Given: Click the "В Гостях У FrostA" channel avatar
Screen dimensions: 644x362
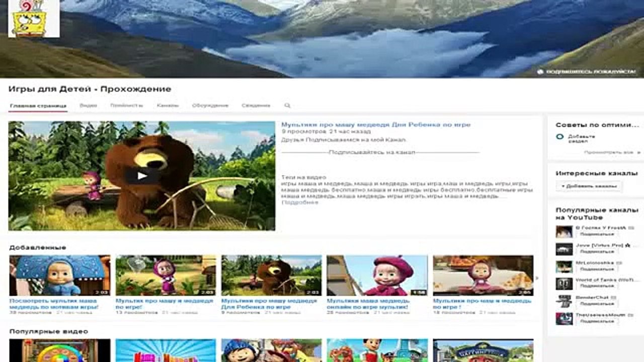Looking at the screenshot, I should pos(564,231).
